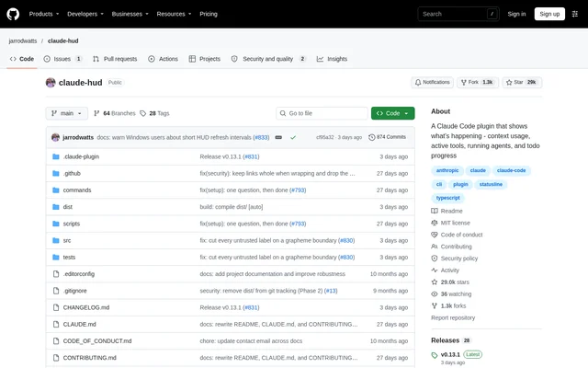The image size is (588, 368).
Task: Expand the commit message ellipsis details
Action: pos(278,137)
